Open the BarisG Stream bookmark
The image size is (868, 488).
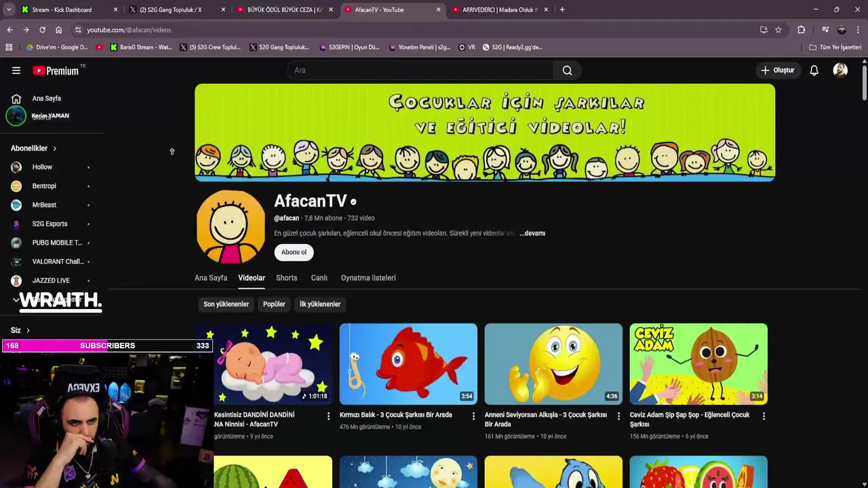click(140, 47)
